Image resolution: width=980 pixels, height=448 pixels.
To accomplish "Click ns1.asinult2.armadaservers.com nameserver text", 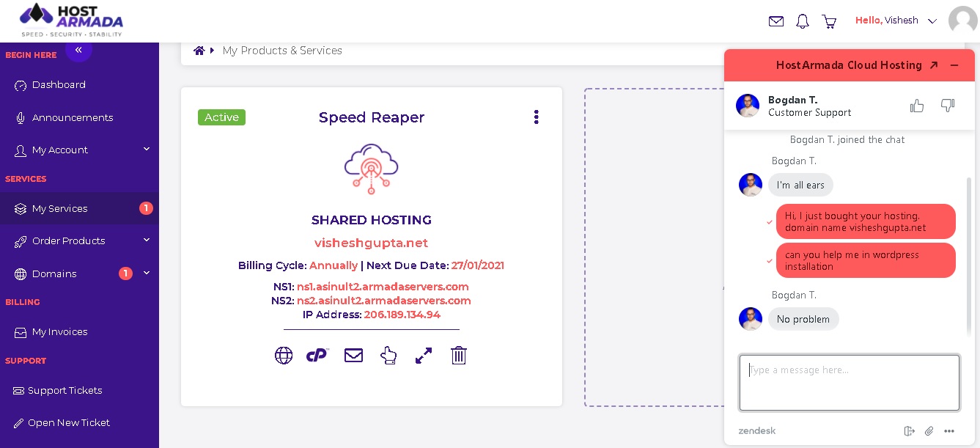I will [x=383, y=287].
